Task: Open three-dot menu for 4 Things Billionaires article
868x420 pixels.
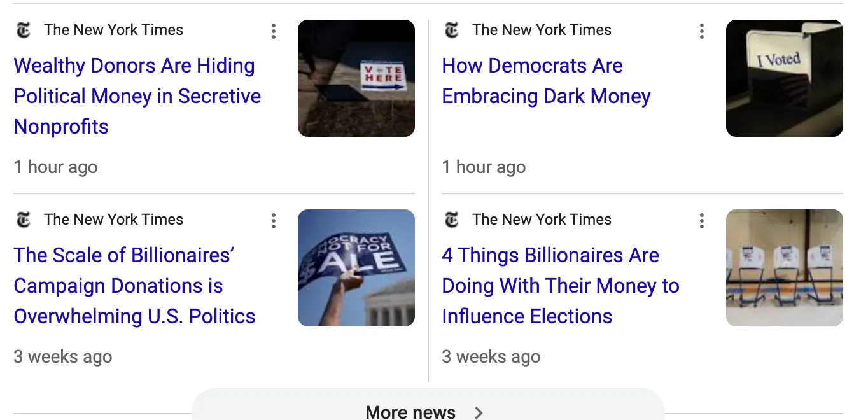Action: coord(701,220)
